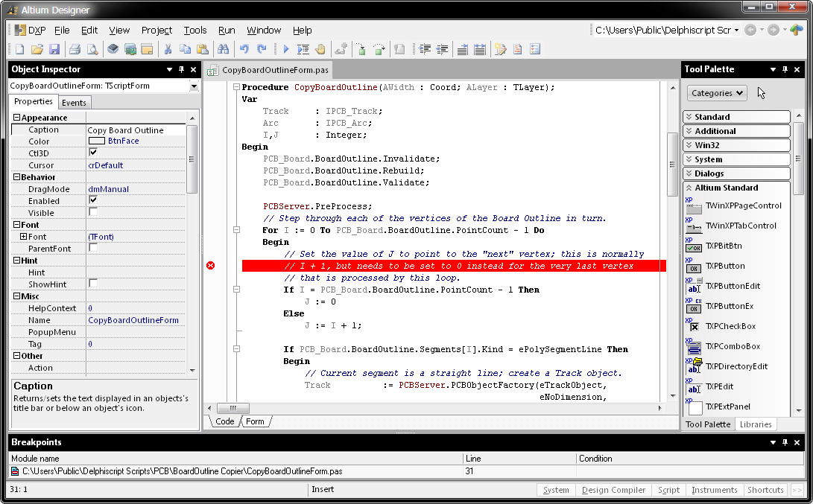This screenshot has width=813, height=504.
Task: Enable the ShowHint checkbox
Action: 93,284
